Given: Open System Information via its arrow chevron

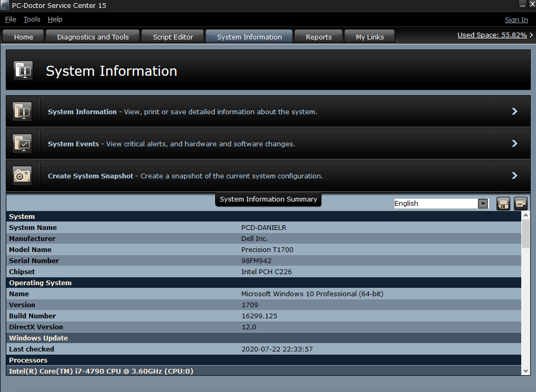Looking at the screenshot, I should click(x=514, y=112).
